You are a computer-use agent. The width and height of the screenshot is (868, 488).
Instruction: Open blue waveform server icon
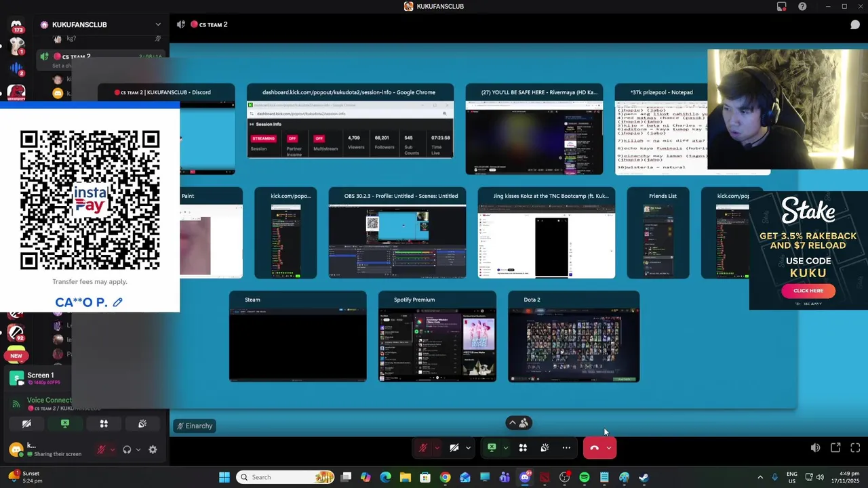click(16, 69)
